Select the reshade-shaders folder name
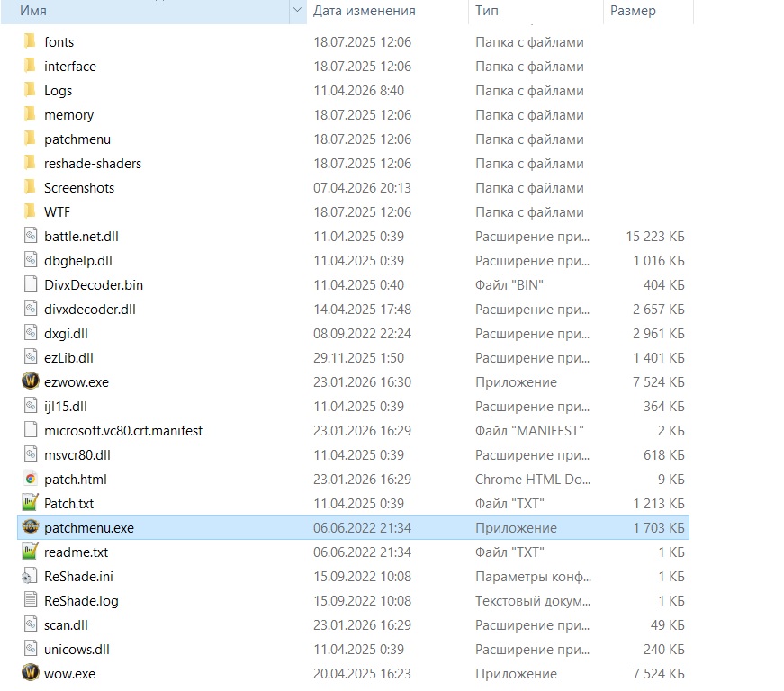 [92, 163]
